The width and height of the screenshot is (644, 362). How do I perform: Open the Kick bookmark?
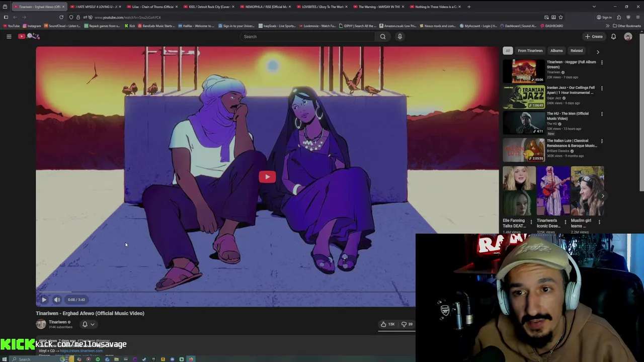(x=130, y=26)
